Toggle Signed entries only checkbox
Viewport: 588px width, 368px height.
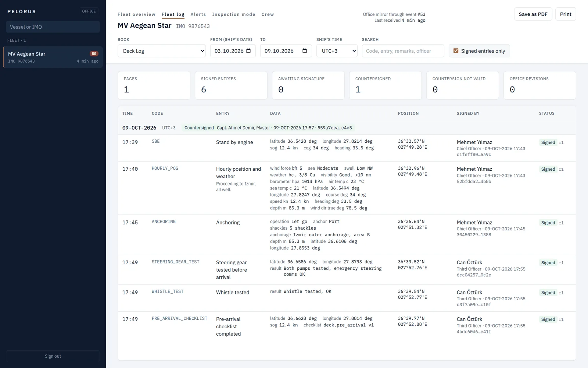[456, 51]
